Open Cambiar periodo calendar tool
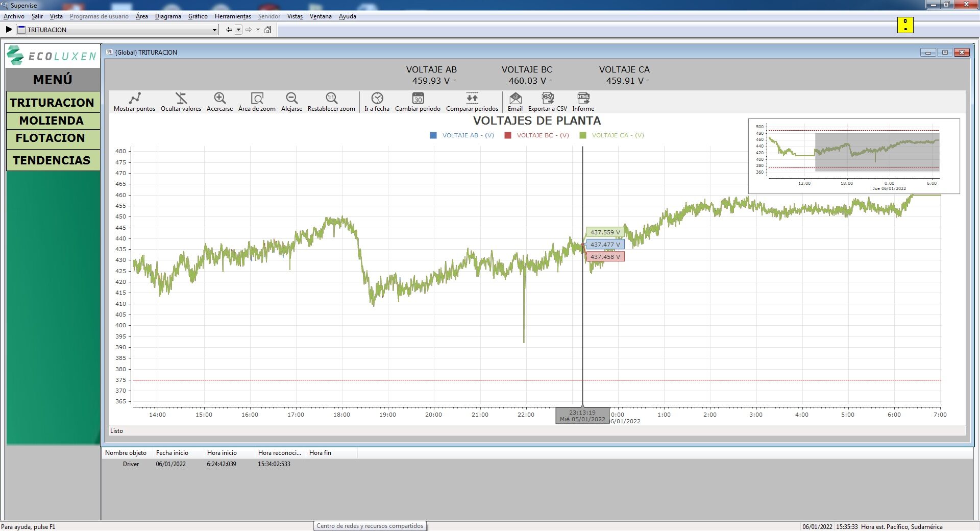The height and width of the screenshot is (531, 980). [418, 102]
